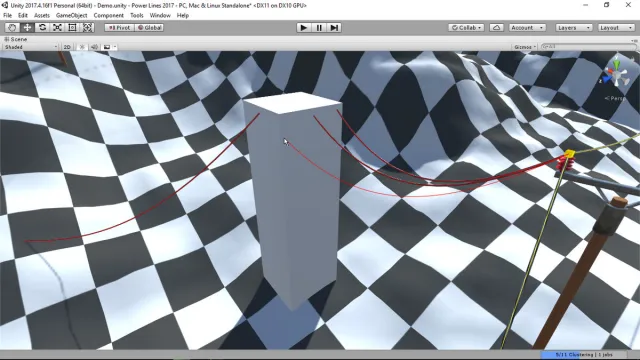This screenshot has width=640, height=360.
Task: Switch to the Scene tab
Action: pyautogui.click(x=16, y=39)
